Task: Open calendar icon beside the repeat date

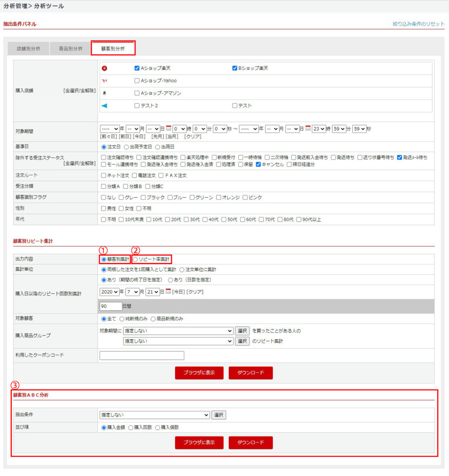Action: [168, 291]
